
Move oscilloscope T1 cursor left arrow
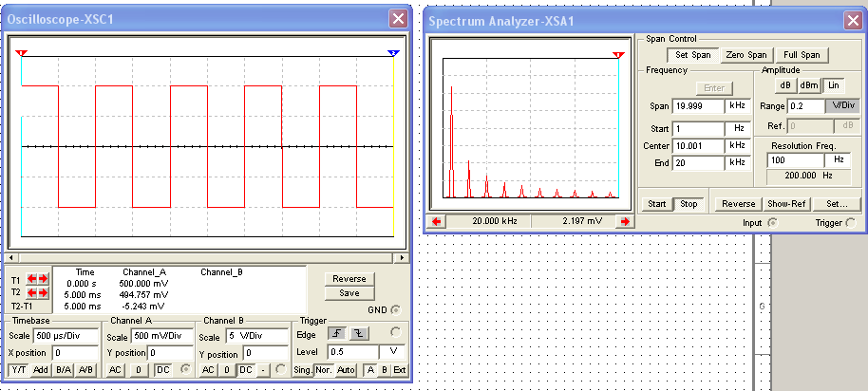click(x=32, y=279)
